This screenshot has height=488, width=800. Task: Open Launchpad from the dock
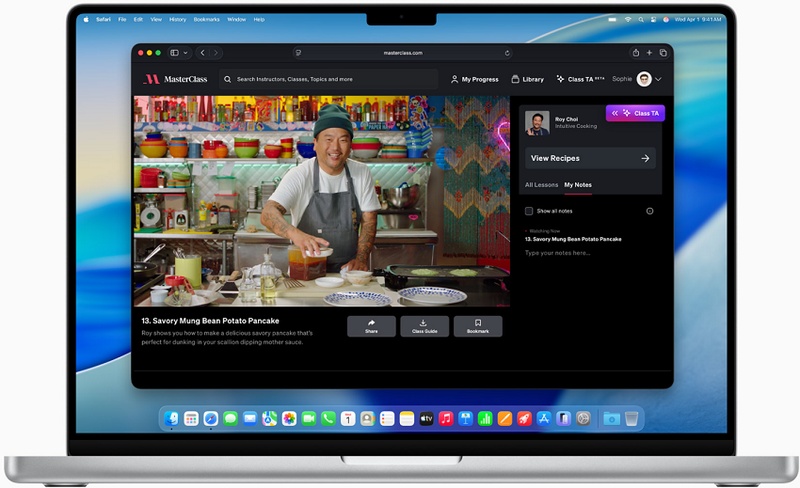(x=191, y=419)
